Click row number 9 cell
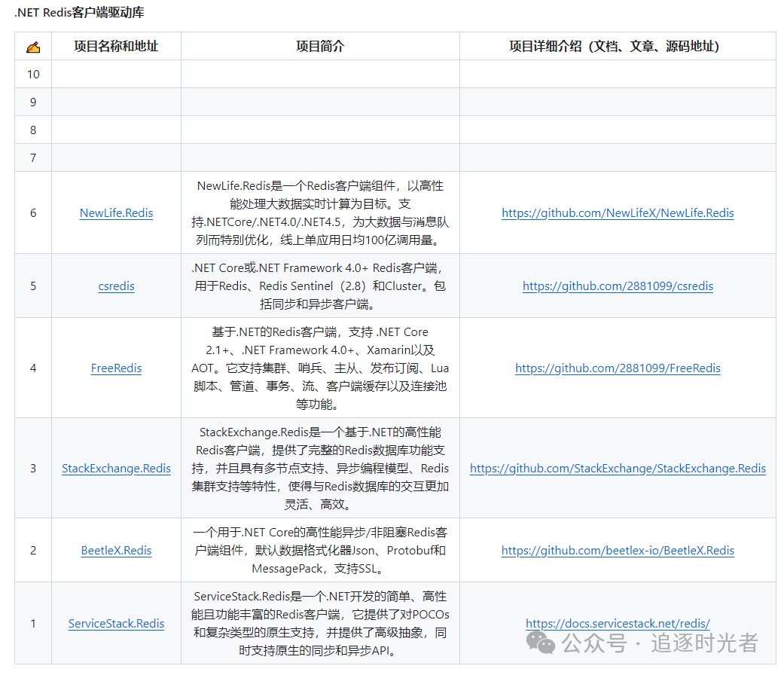784x675 pixels. [x=33, y=102]
